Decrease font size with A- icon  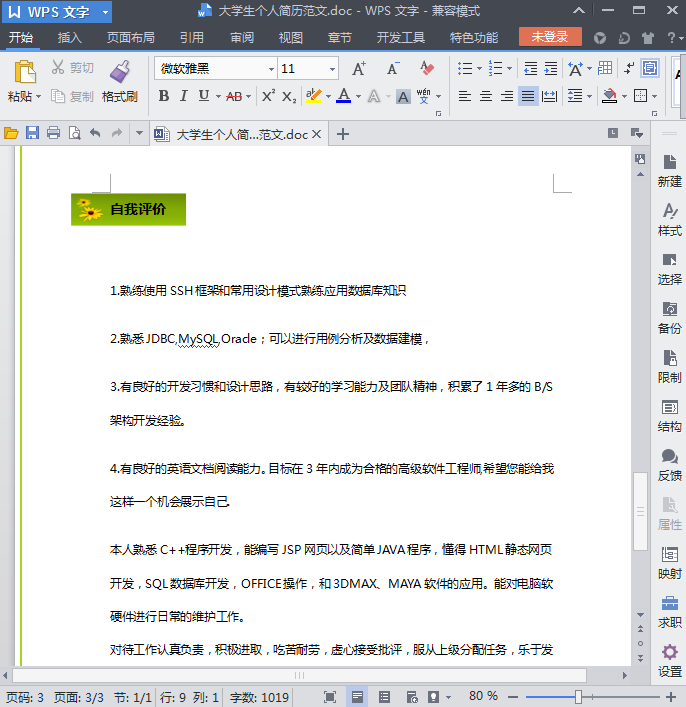coord(393,69)
